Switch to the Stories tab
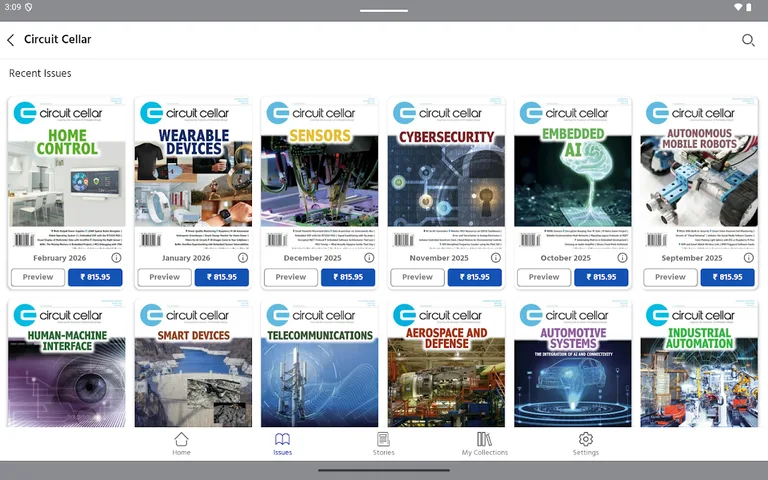 coord(383,444)
